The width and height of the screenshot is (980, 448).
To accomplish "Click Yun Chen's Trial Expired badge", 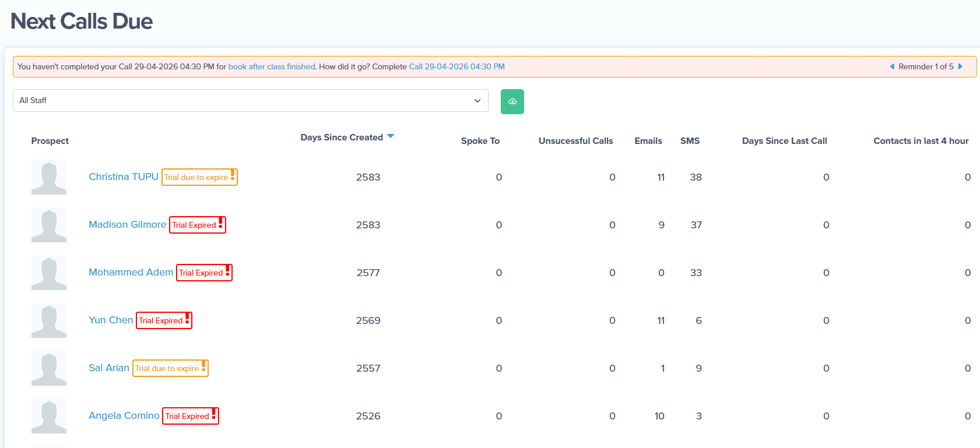I will pyautogui.click(x=164, y=320).
